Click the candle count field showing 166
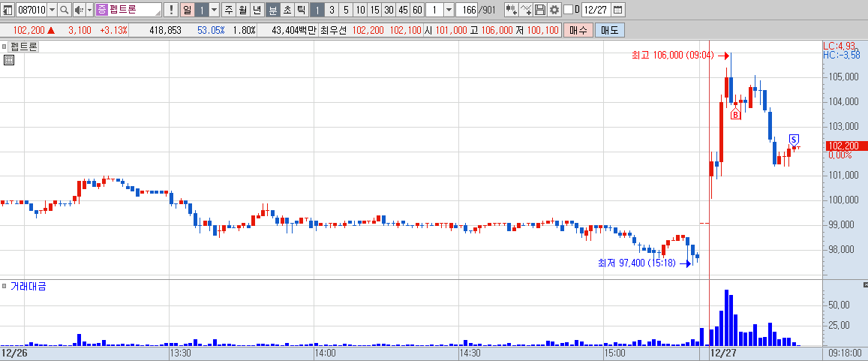The image size is (868, 361). click(x=467, y=10)
